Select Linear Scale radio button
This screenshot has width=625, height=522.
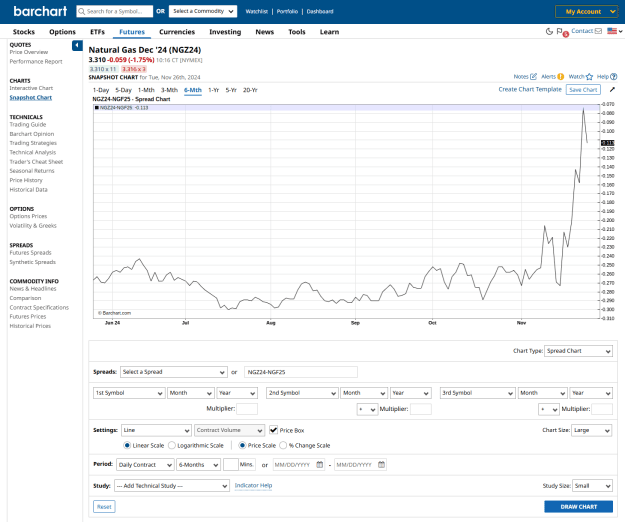(127, 445)
